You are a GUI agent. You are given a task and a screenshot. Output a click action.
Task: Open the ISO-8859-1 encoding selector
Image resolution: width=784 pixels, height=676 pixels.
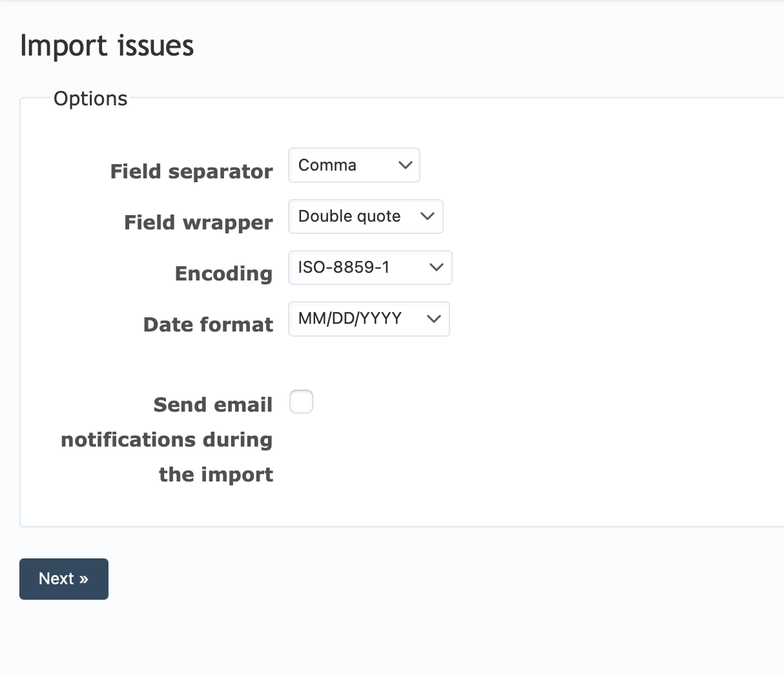tap(370, 267)
